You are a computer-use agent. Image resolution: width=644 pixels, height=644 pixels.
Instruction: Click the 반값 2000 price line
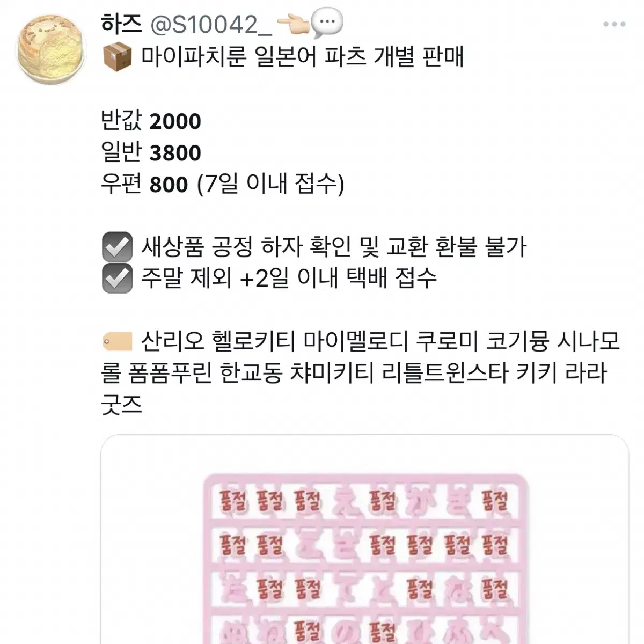click(151, 120)
